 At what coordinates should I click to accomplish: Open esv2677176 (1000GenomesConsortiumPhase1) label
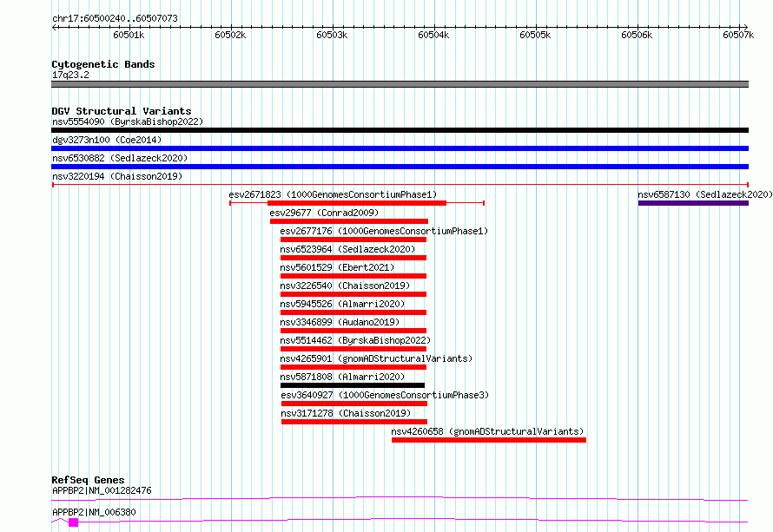(x=384, y=231)
